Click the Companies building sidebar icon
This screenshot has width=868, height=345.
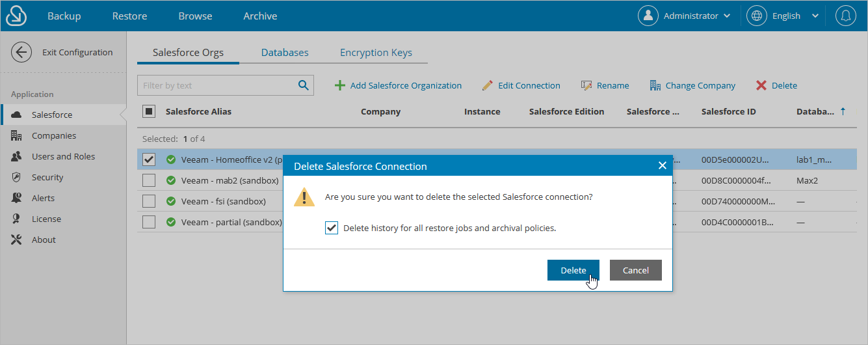[x=17, y=135]
